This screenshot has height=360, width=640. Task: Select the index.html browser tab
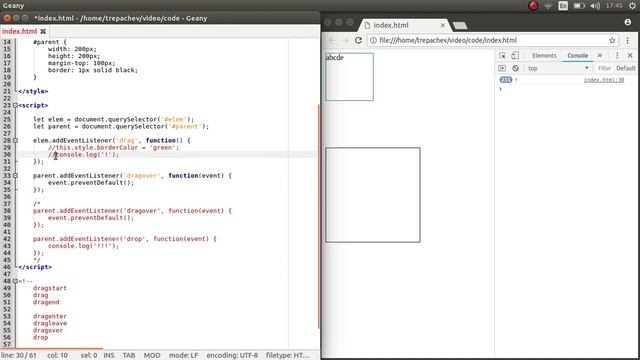coord(404,25)
